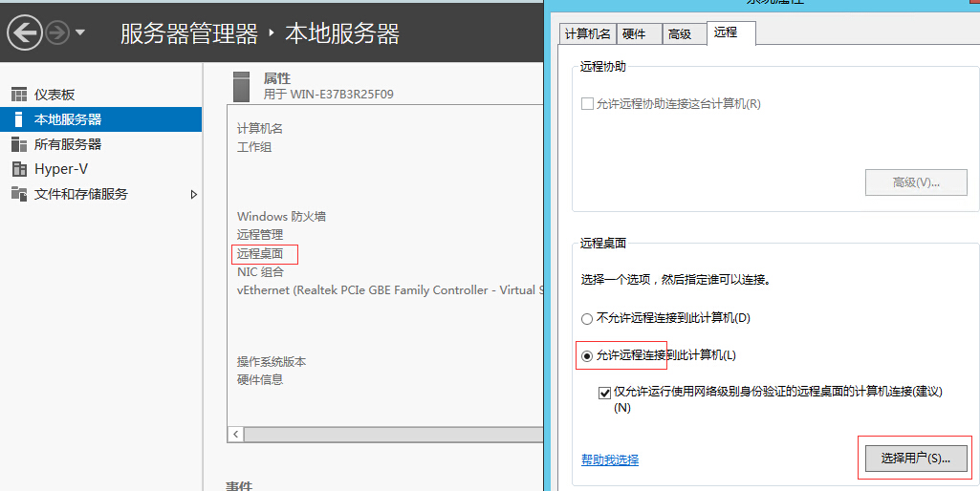Toggle the network level authentication checkbox
This screenshot has height=491, width=980.
(x=604, y=393)
